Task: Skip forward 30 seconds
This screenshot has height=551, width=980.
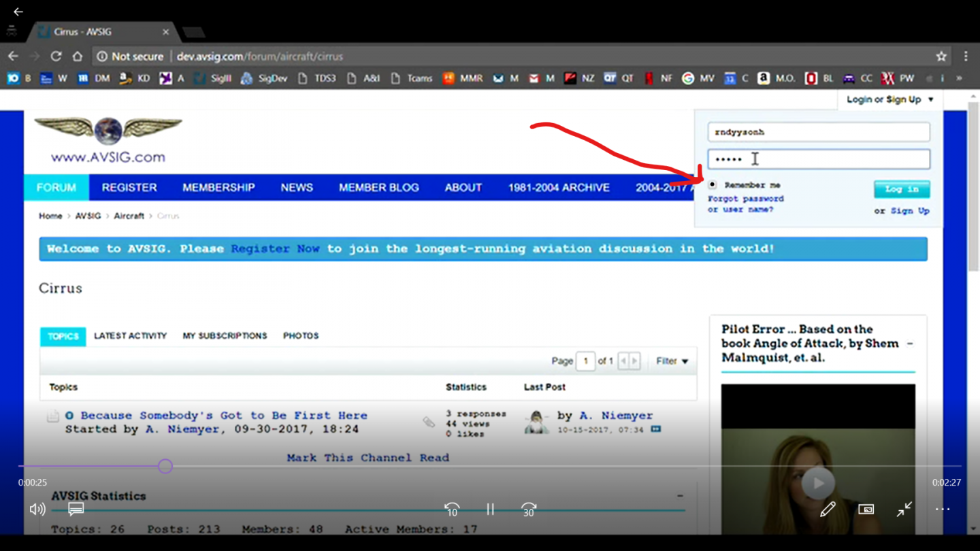Action: pos(529,509)
